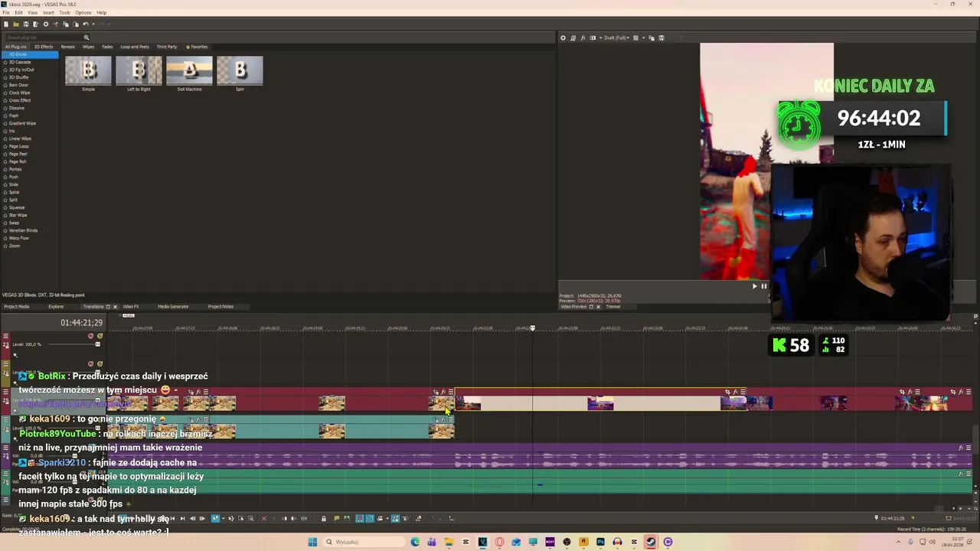Open the File menu

(x=6, y=12)
